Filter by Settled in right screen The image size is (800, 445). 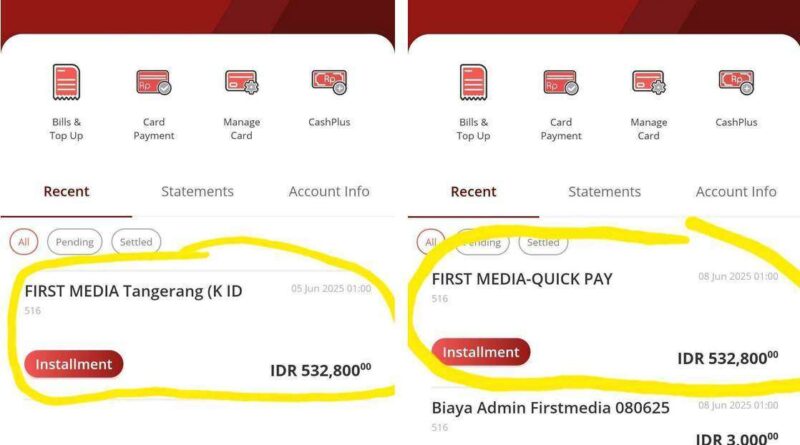pos(543,242)
